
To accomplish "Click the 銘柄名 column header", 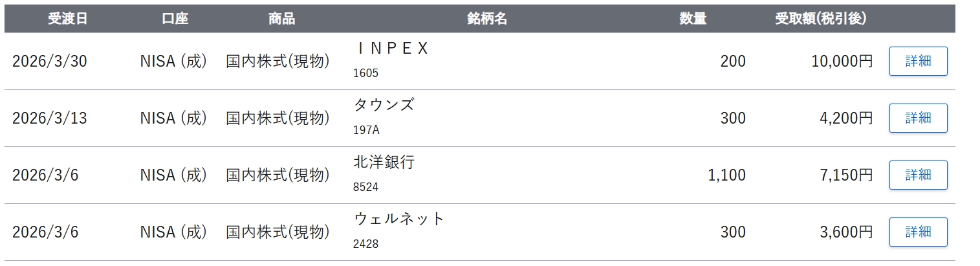I will tap(486, 19).
